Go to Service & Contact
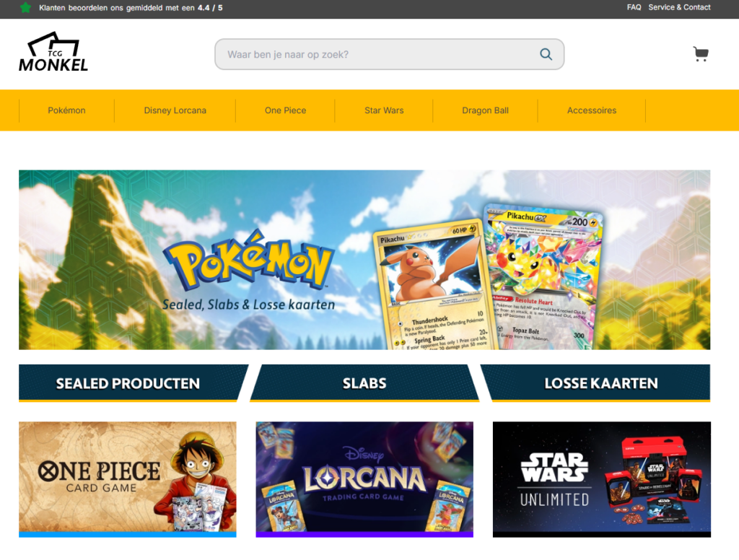Viewport: 739px width, 560px height. [x=679, y=7]
